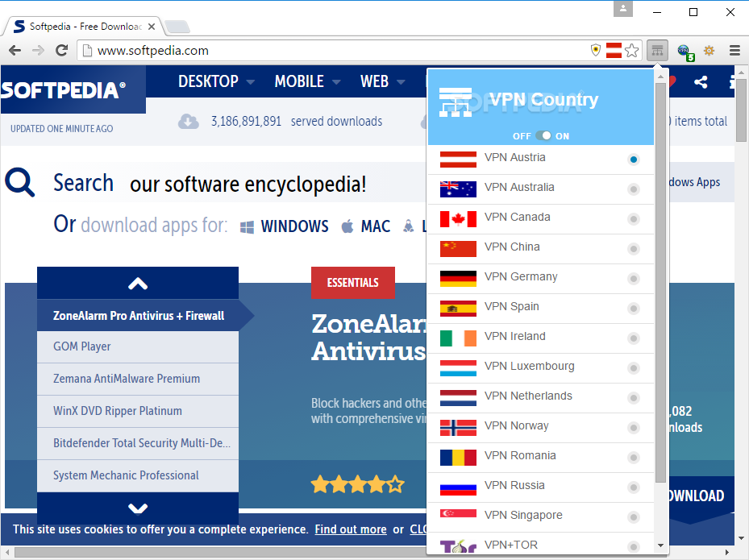Select the VPN Canada radio button

[634, 219]
